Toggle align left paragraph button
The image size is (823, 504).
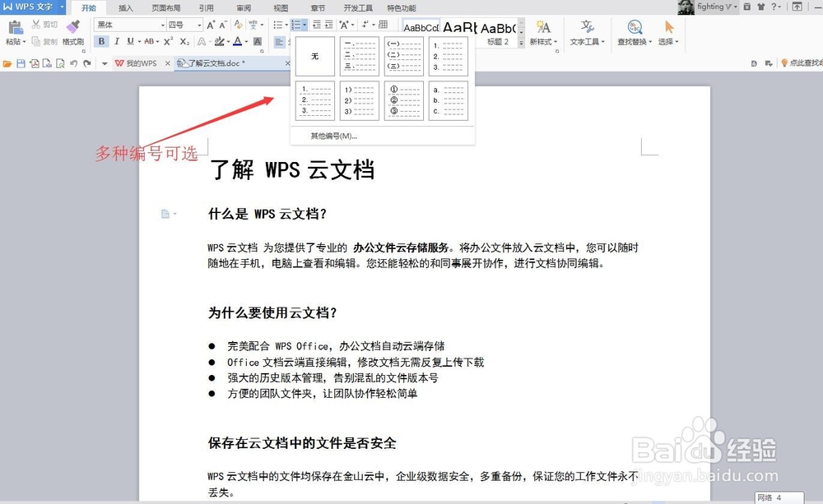(x=279, y=42)
